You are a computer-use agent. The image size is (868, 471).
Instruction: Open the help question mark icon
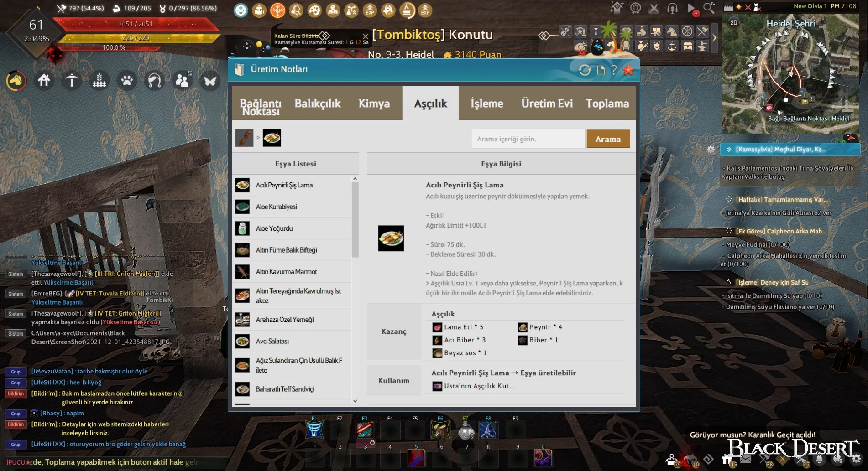coord(614,70)
